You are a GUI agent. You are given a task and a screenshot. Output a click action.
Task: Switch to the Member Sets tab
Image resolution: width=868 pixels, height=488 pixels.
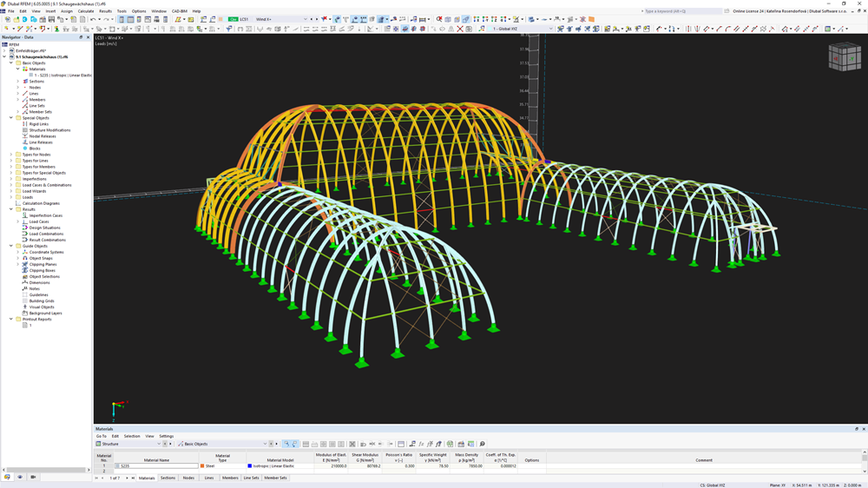pyautogui.click(x=275, y=478)
